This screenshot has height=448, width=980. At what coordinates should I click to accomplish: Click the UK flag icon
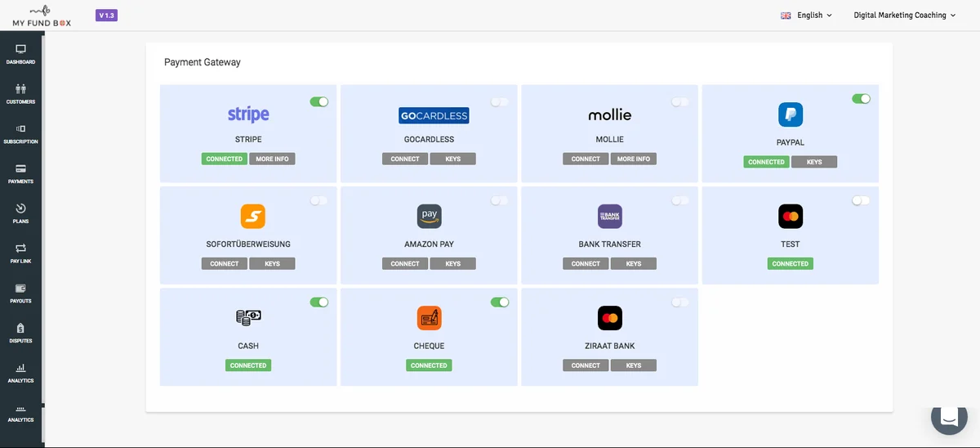tap(786, 16)
